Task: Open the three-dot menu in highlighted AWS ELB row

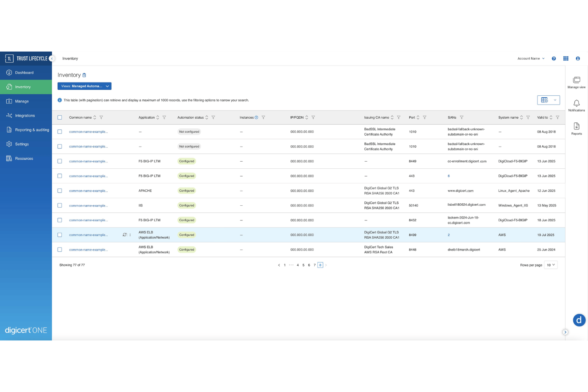Action: coord(130,235)
